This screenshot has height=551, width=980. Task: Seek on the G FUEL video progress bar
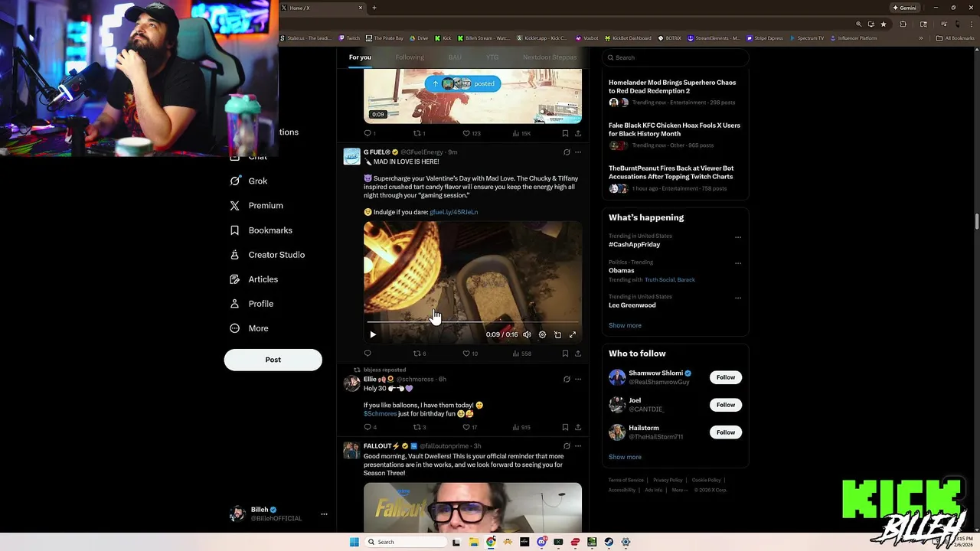pos(472,323)
